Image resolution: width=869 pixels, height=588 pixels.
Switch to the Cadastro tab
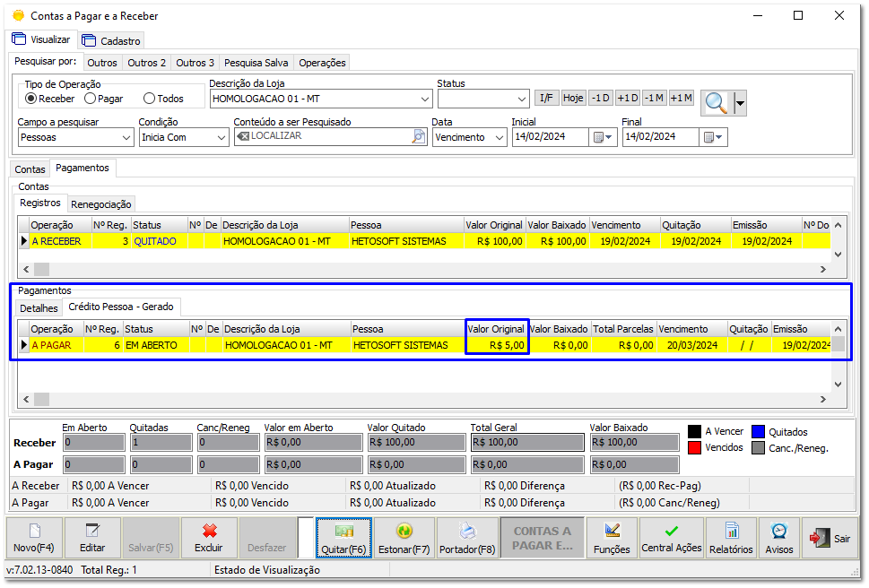point(112,40)
